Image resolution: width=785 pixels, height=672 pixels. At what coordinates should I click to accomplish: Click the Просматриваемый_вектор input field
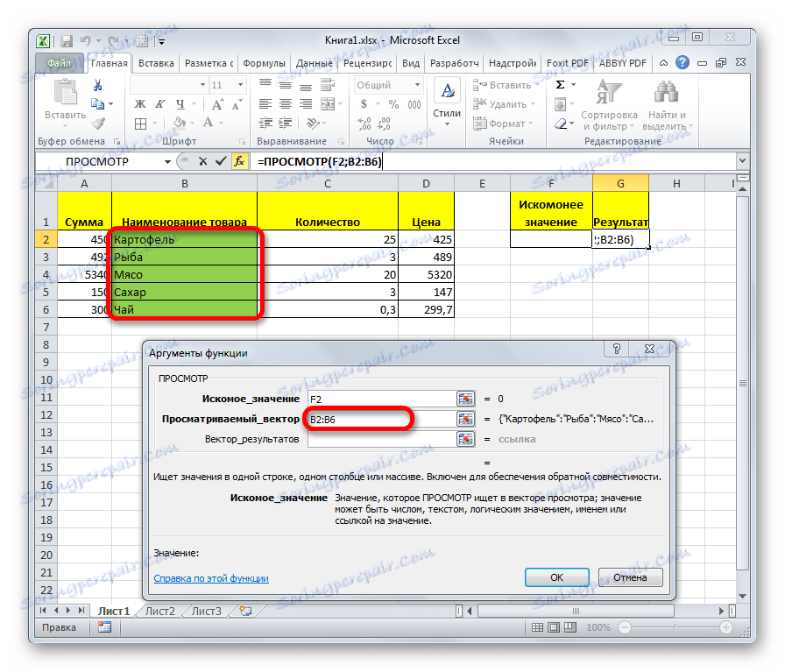(382, 419)
